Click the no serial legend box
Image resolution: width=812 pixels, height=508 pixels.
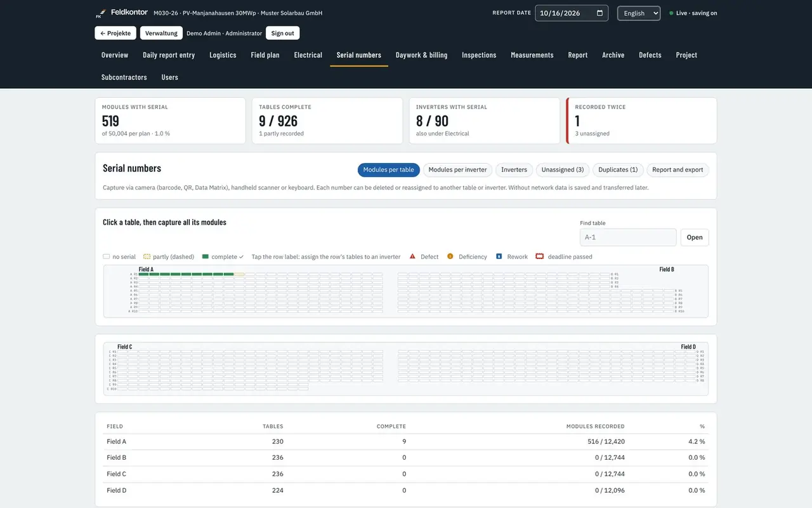(106, 257)
